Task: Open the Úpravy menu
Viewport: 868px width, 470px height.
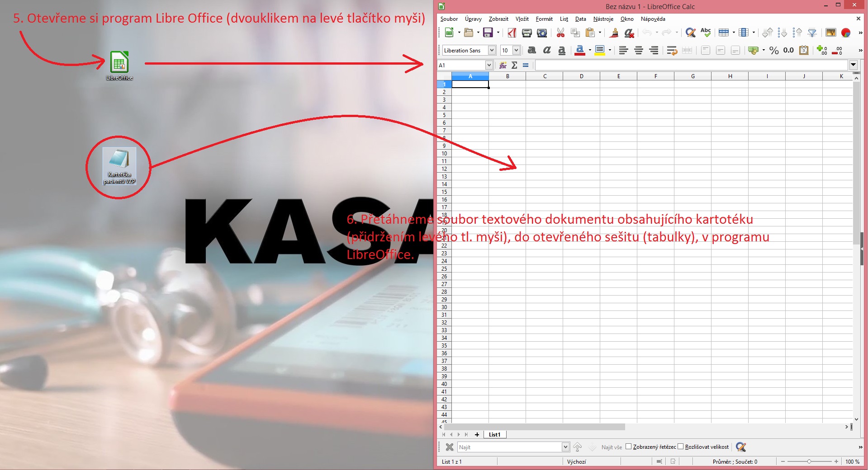Action: pyautogui.click(x=473, y=19)
